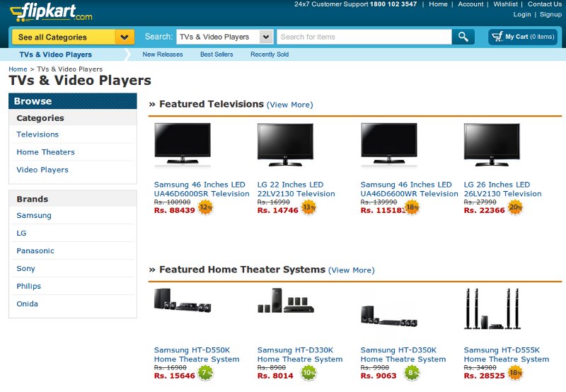Open the Wishlist
Viewport: 566px width, 392px height.
click(505, 4)
